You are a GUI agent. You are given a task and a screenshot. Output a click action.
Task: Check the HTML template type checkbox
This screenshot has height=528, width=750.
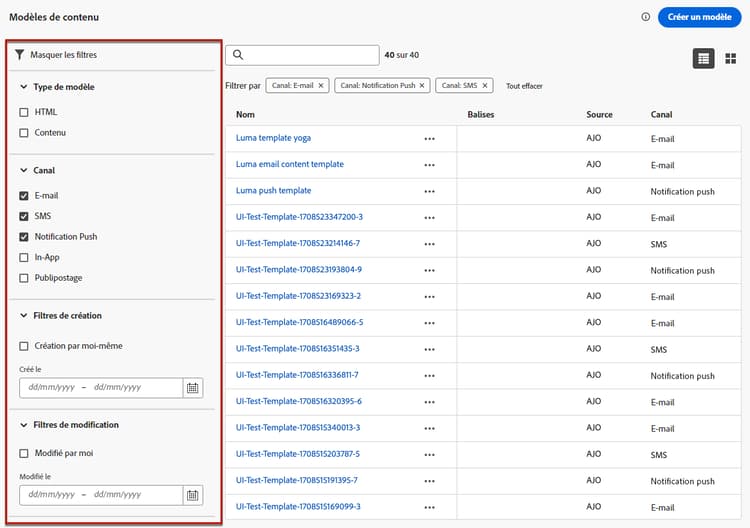click(x=24, y=112)
